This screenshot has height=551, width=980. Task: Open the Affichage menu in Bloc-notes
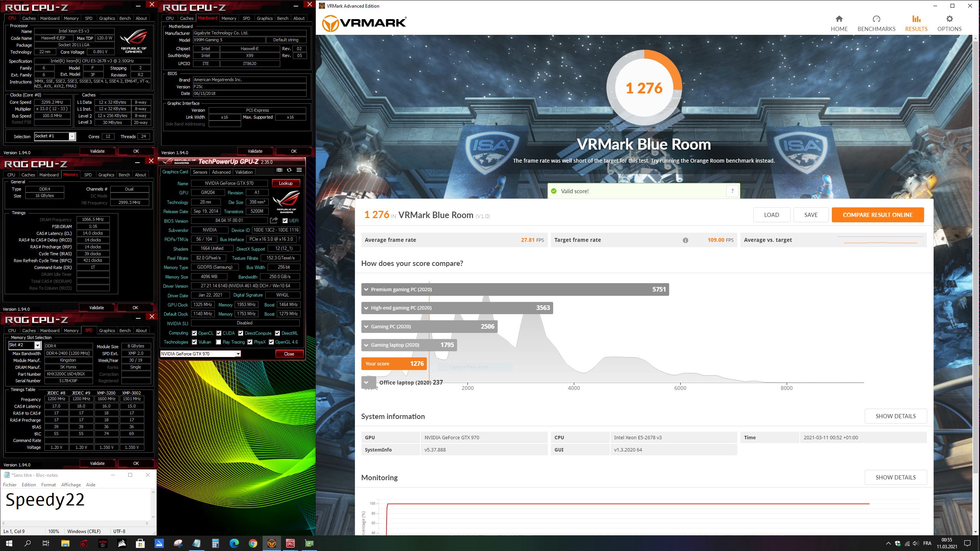[71, 484]
